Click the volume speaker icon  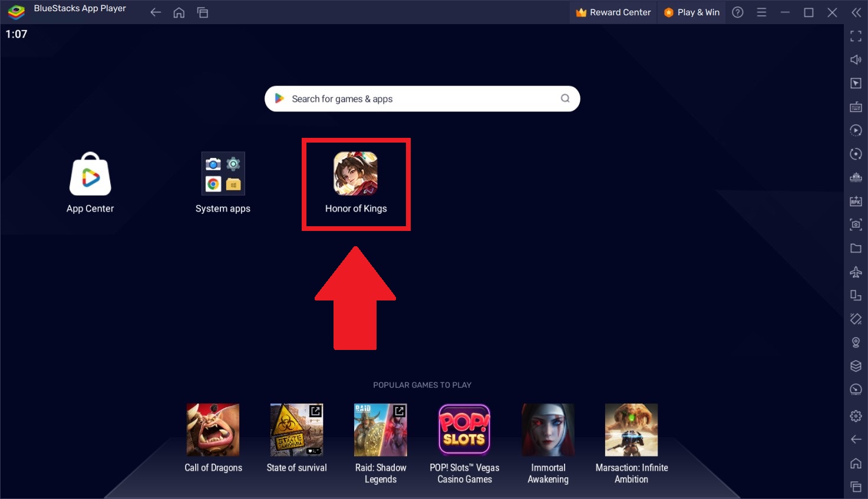(856, 60)
